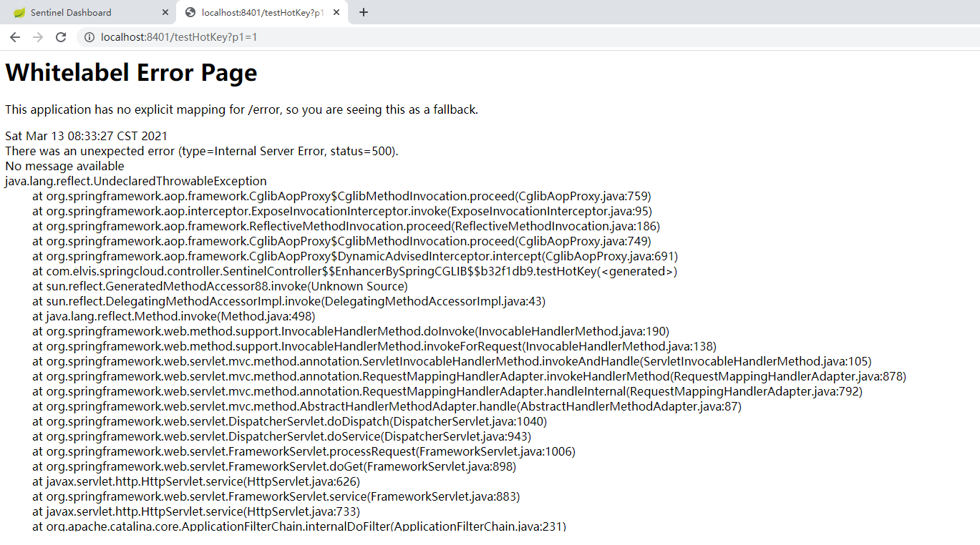Viewport: 980px width, 545px height.
Task: Close the localhost:8401/testHotKey tab
Action: 337,12
